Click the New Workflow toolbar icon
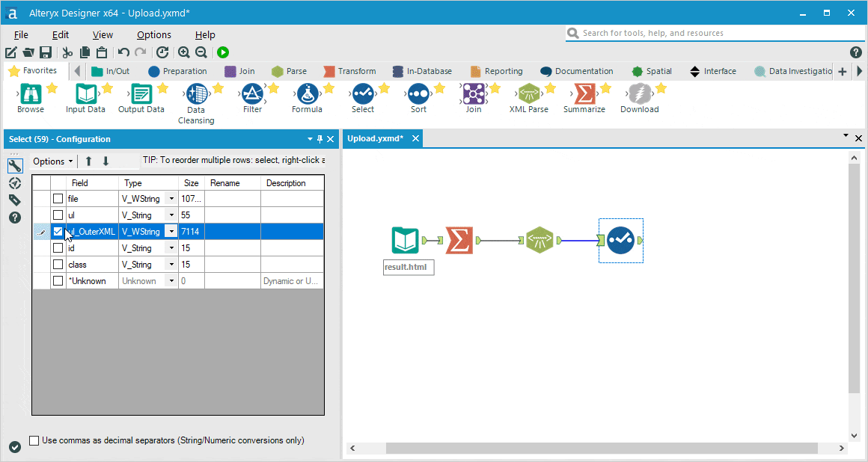The height and width of the screenshot is (462, 868). [10, 52]
